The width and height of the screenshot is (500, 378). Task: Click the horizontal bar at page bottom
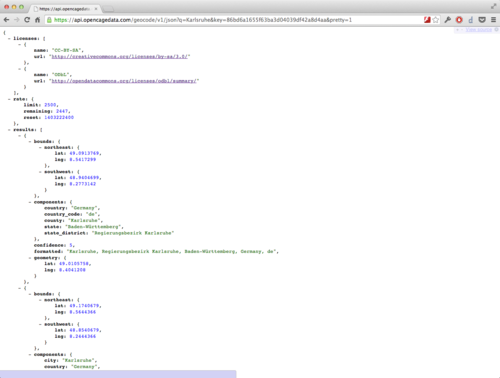[118, 374]
